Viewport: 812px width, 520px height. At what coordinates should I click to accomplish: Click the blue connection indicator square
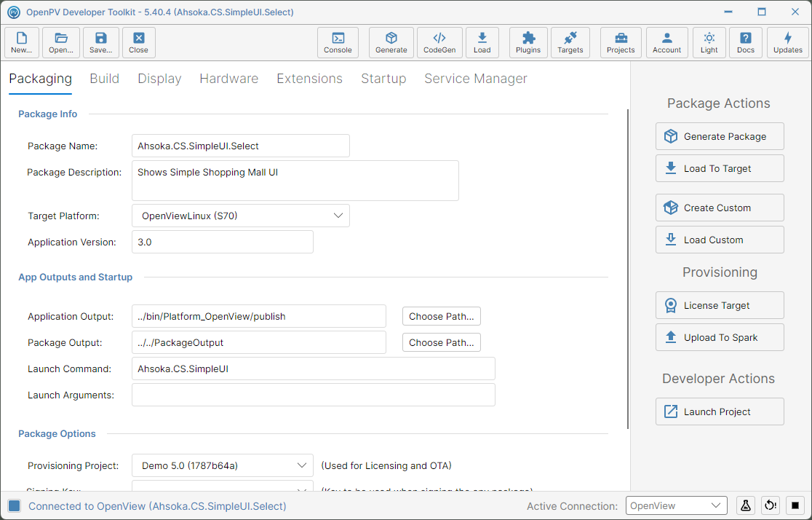pos(15,506)
